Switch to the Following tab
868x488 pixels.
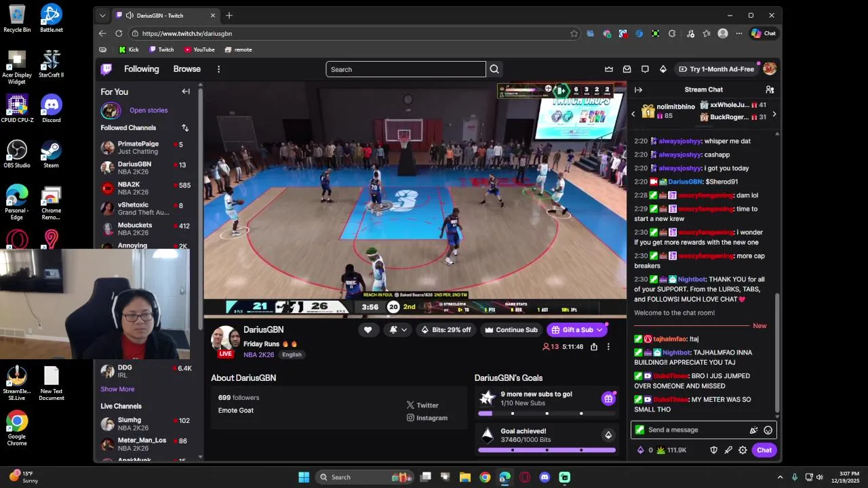141,69
